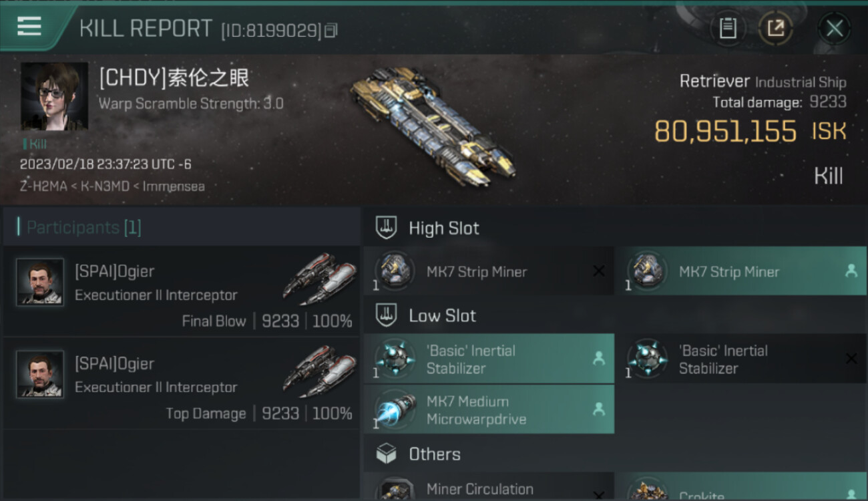This screenshot has width=868, height=501.
Task: Select MK7 Medium Microwarpdrive module
Action: 489,409
